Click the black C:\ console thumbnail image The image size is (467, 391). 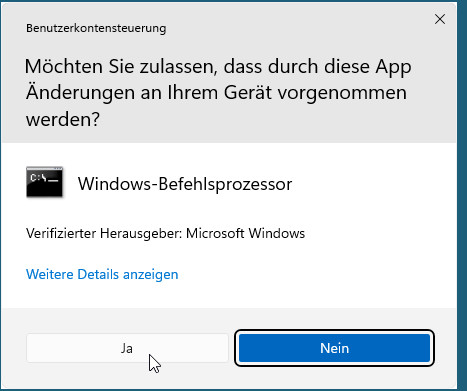click(x=44, y=182)
